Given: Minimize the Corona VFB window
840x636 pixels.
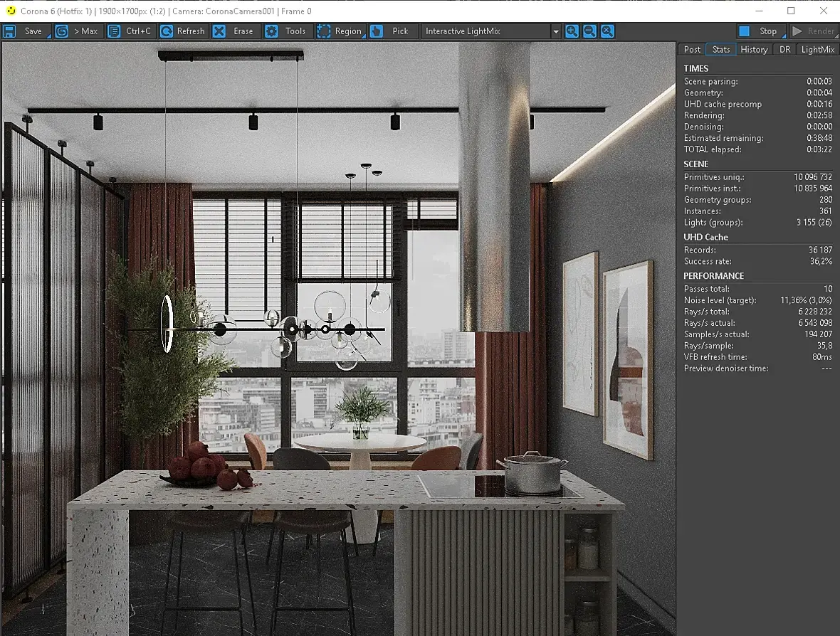Looking at the screenshot, I should coord(759,11).
